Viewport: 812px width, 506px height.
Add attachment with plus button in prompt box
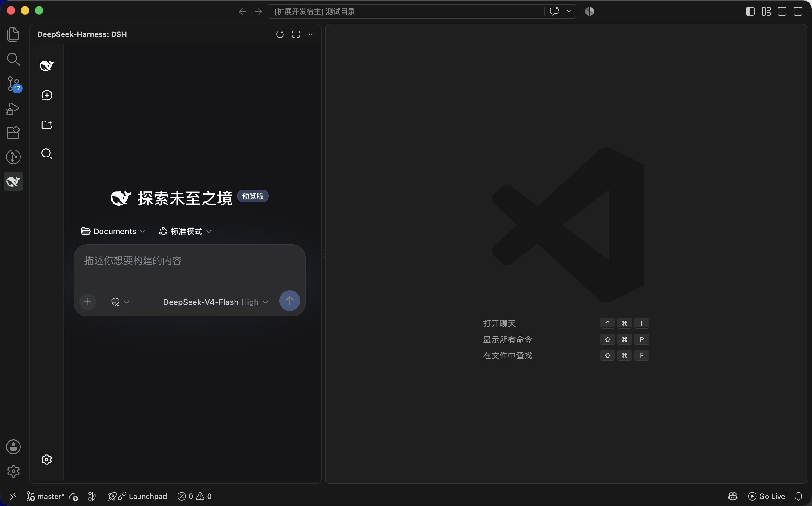(x=88, y=302)
